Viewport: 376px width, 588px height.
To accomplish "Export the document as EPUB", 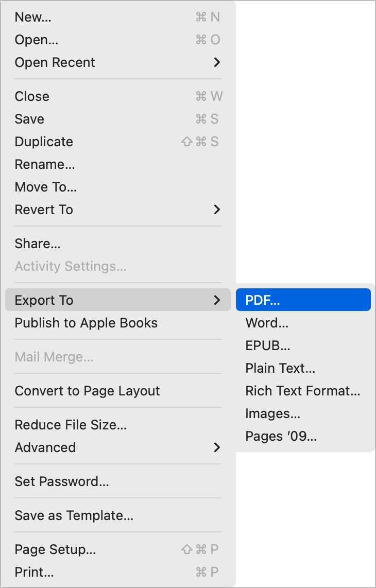I will coord(268,345).
